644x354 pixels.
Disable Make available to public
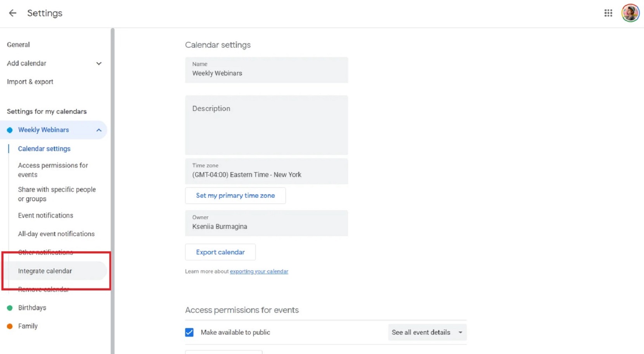click(x=189, y=332)
